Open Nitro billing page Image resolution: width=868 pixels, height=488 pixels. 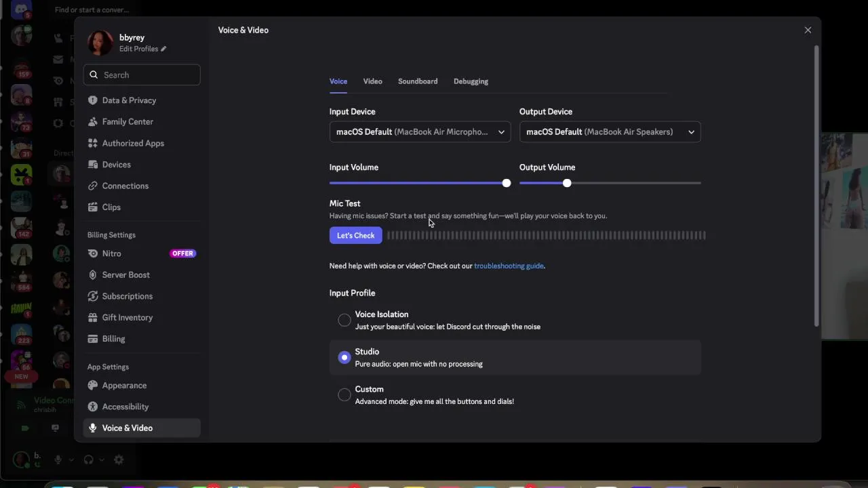142,253
